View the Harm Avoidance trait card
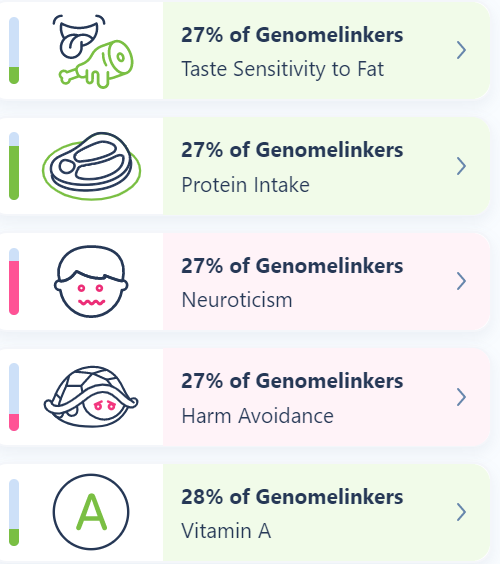This screenshot has width=500, height=564. tap(245, 397)
